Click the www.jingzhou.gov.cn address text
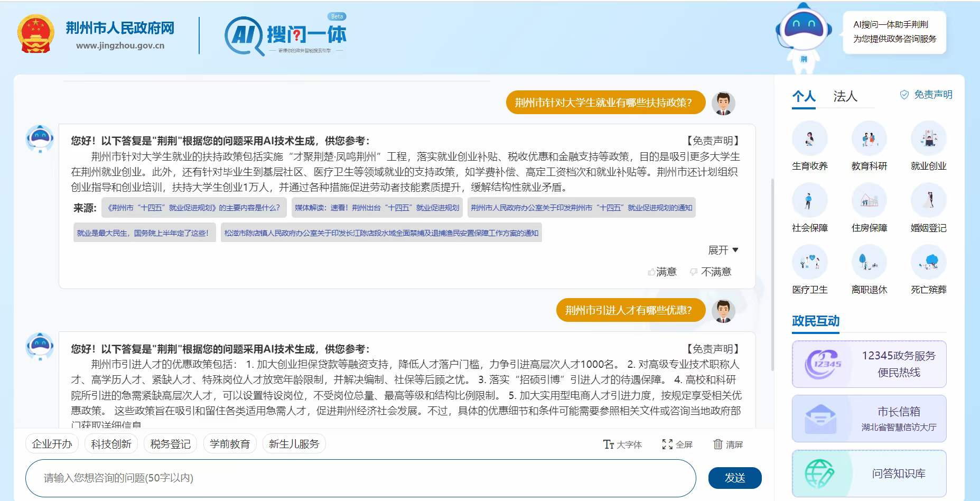Viewport: 980px width, 501px height. click(x=120, y=45)
